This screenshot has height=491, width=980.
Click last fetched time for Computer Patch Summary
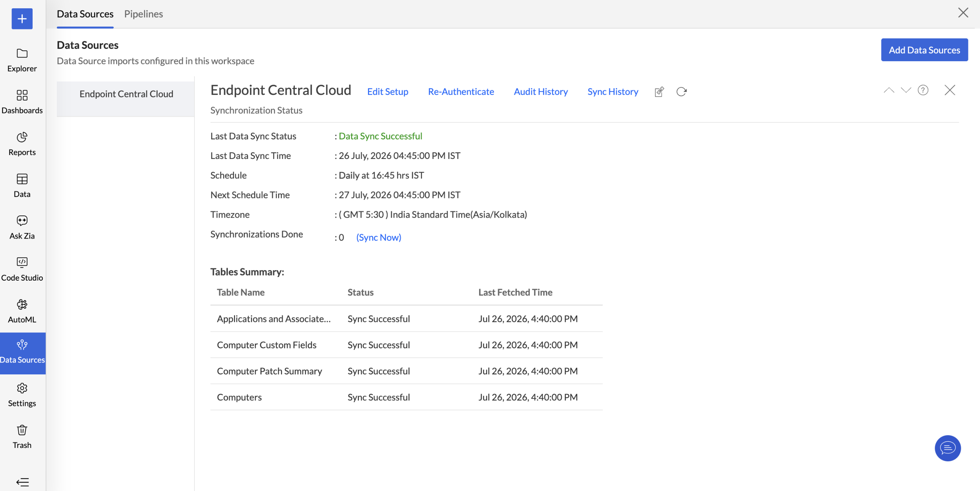point(528,371)
